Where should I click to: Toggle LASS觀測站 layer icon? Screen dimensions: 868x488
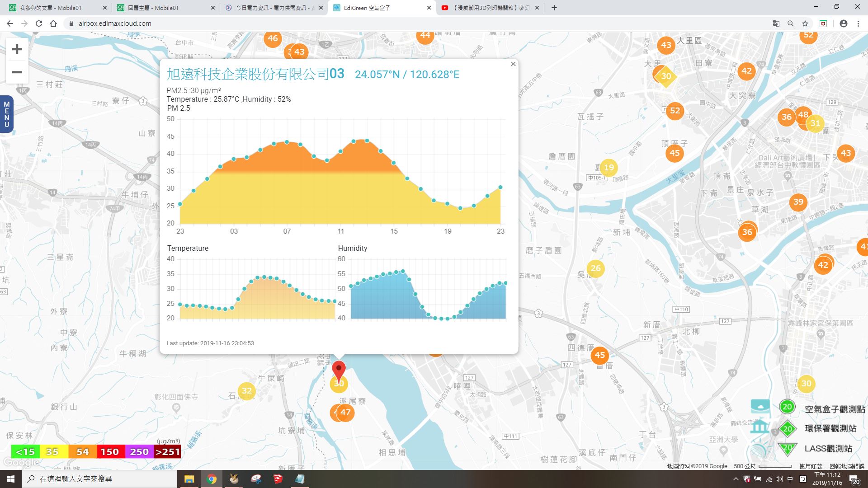click(788, 449)
